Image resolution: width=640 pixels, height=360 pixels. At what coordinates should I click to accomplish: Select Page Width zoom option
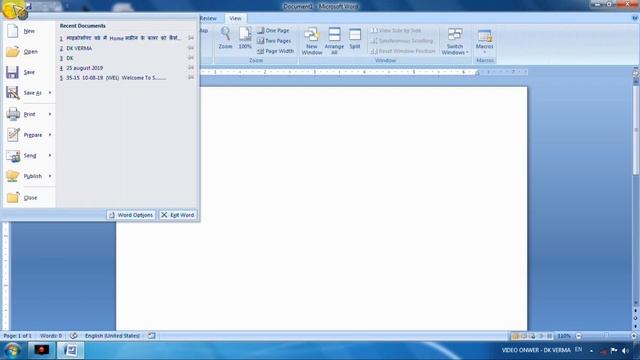[x=276, y=51]
